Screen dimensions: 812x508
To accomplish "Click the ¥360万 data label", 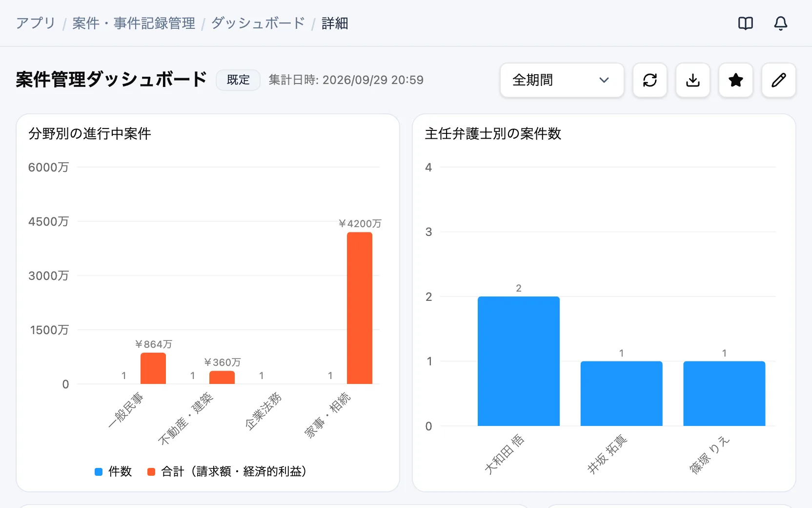I will [x=222, y=362].
